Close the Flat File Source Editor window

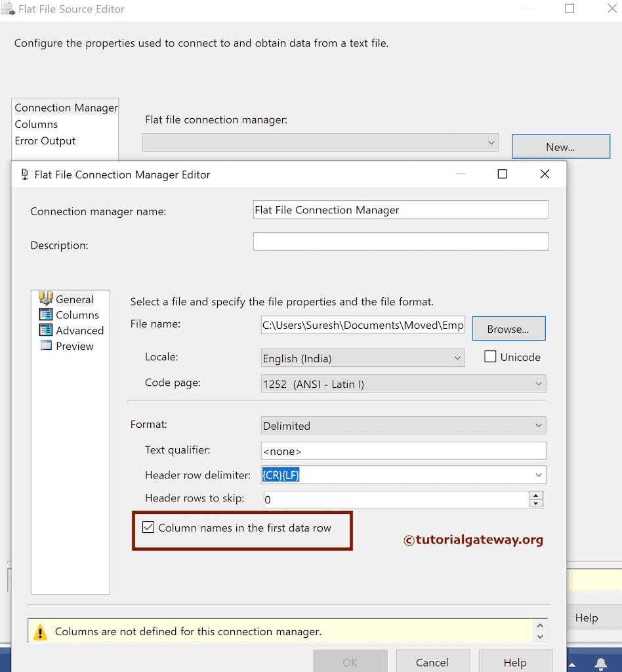click(612, 8)
